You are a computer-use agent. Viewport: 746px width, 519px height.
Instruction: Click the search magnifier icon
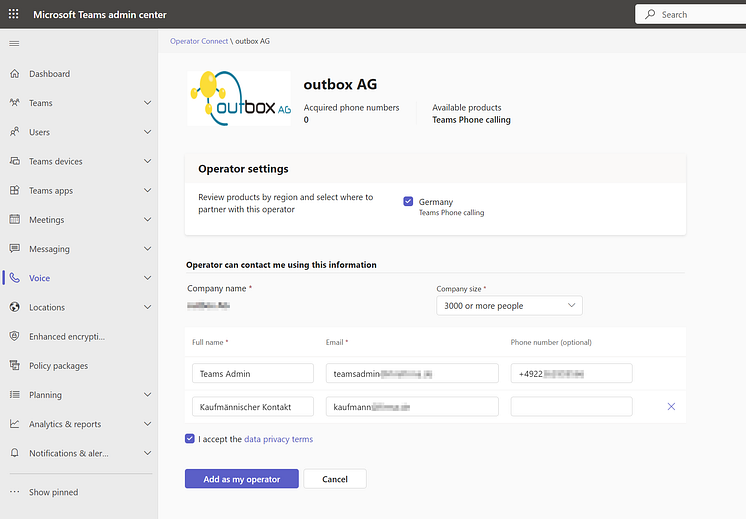(x=650, y=14)
